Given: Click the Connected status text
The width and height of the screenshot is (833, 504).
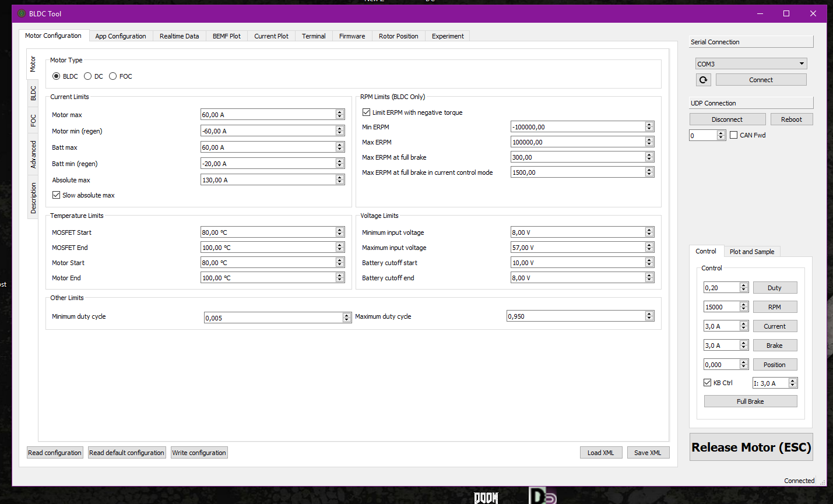Looking at the screenshot, I should point(799,481).
